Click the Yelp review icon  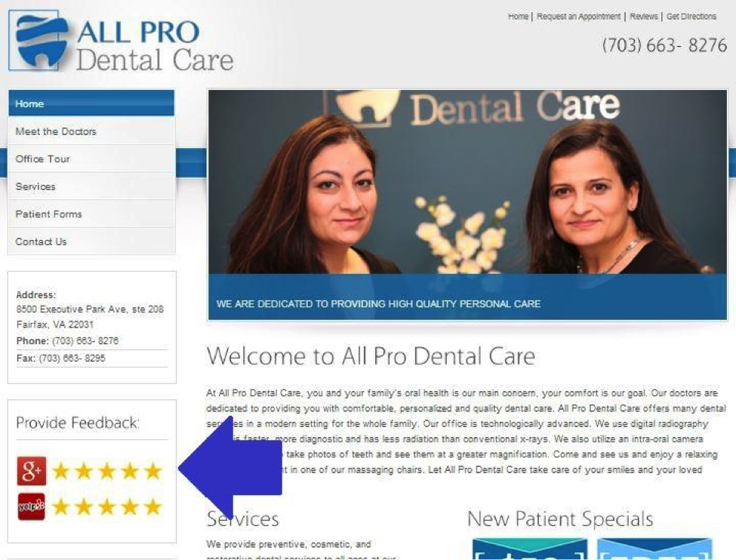32,506
